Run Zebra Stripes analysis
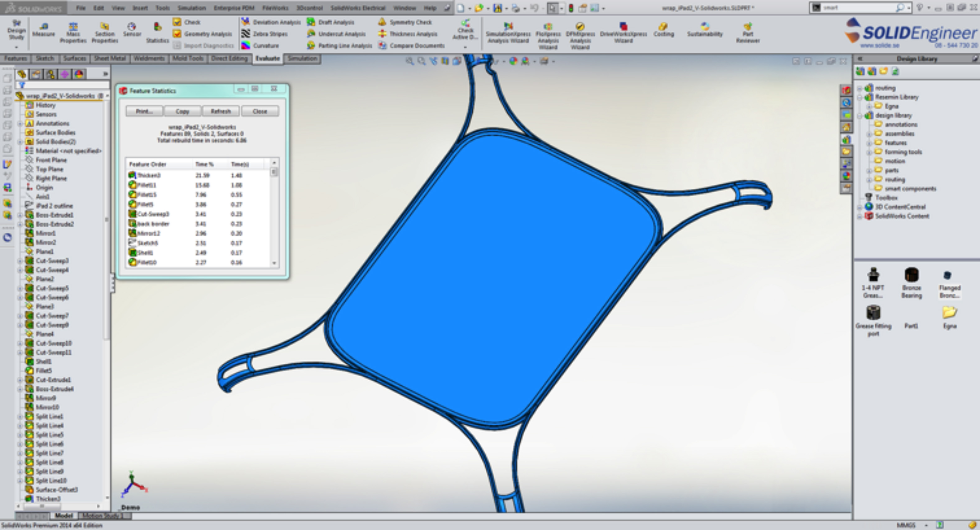The height and width of the screenshot is (530, 980). [x=265, y=34]
